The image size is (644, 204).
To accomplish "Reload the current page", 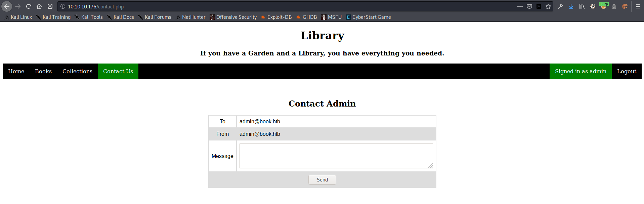I will [29, 6].
